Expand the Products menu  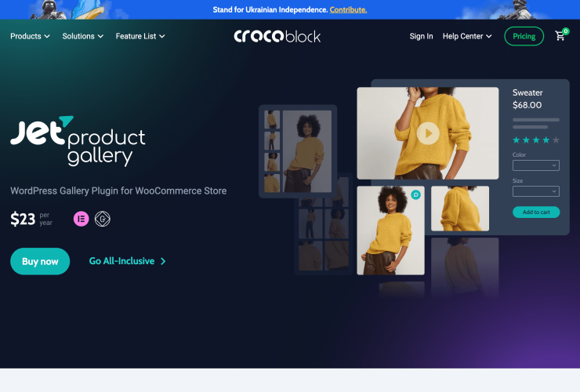30,36
